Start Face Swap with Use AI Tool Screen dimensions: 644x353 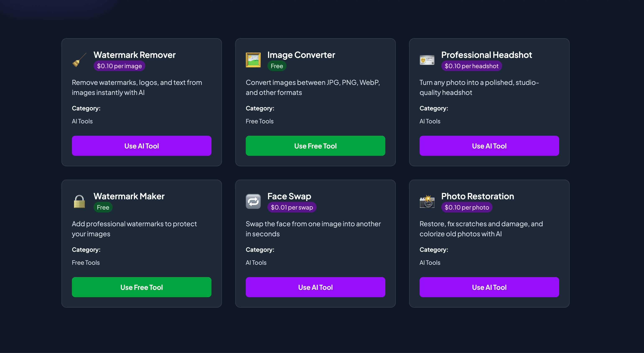[x=315, y=287]
